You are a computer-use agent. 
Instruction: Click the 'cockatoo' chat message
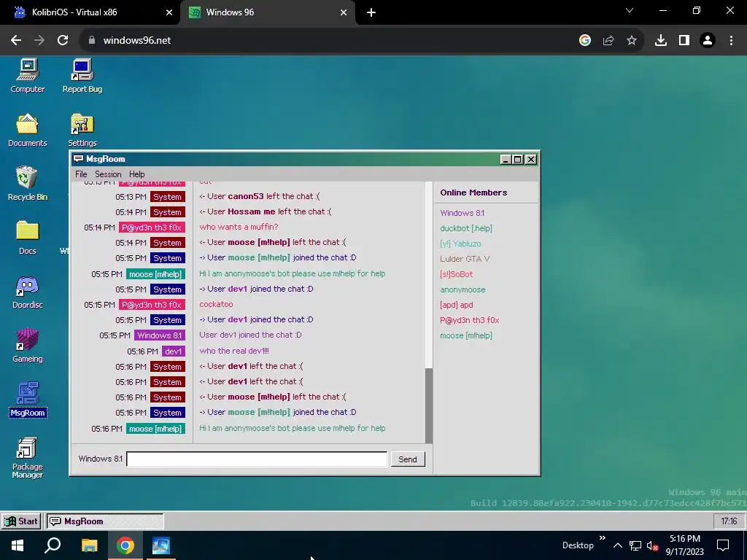216,304
